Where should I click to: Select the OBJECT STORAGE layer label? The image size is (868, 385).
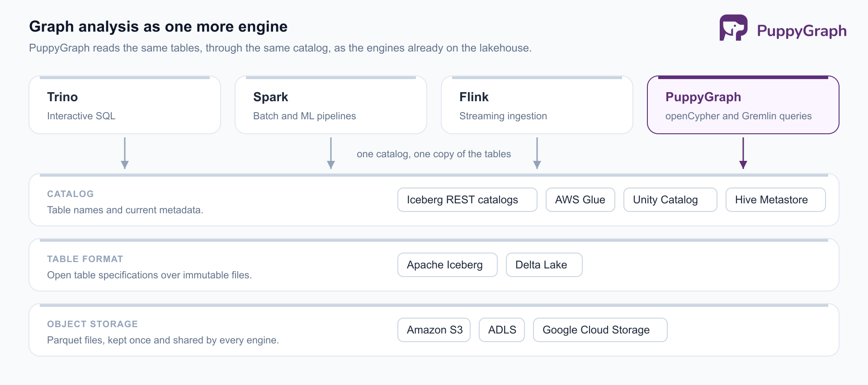tap(93, 324)
